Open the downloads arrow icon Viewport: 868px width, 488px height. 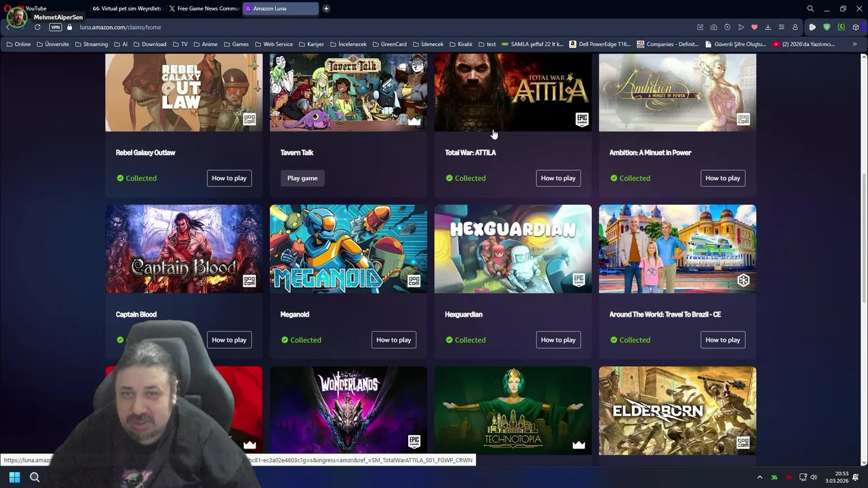click(x=768, y=27)
